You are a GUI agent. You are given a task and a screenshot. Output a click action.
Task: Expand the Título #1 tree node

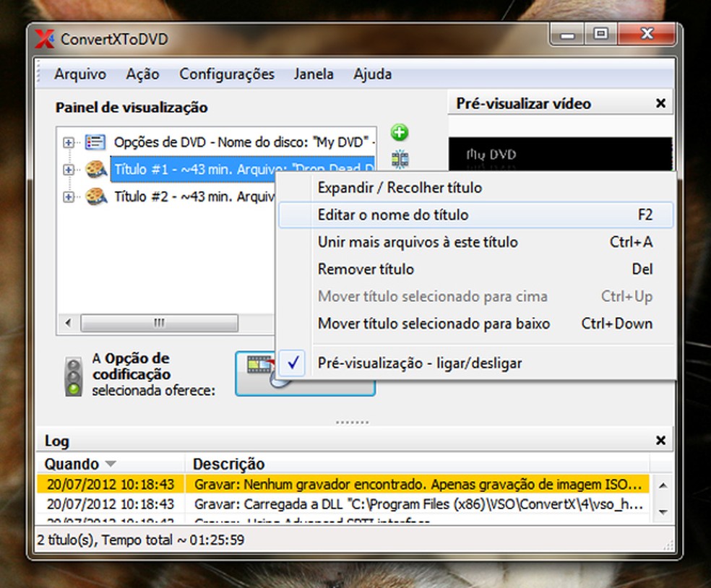click(x=69, y=170)
